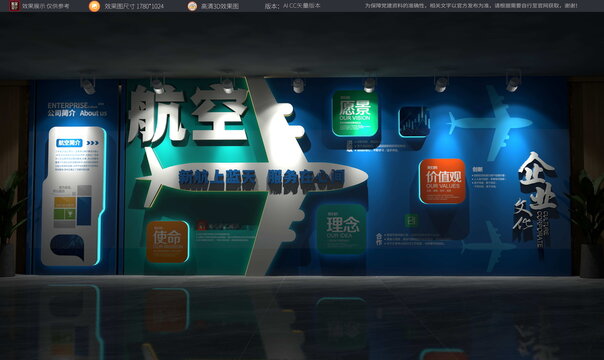Viewport: 604px width, 360px height.
Task: Click the 版本 AI CC矢量版本 text
Action: pyautogui.click(x=292, y=6)
